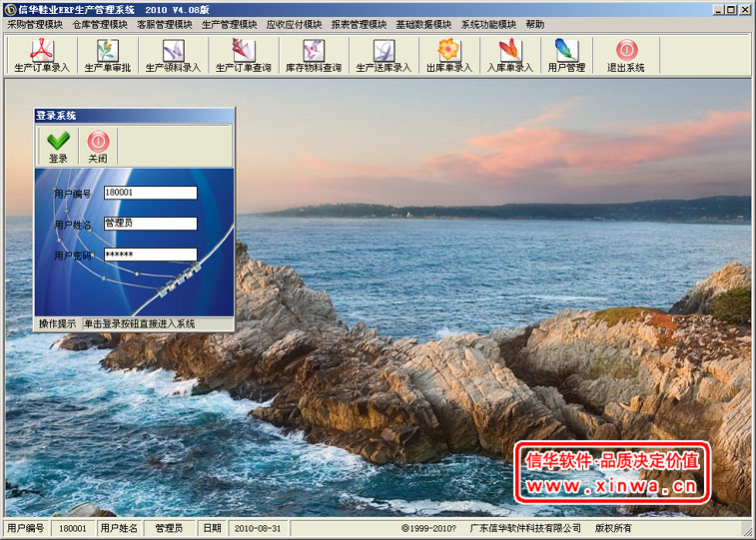The height and width of the screenshot is (540, 756).
Task: Click hint text 单击登录按钮直接进入系统
Action: point(140,323)
